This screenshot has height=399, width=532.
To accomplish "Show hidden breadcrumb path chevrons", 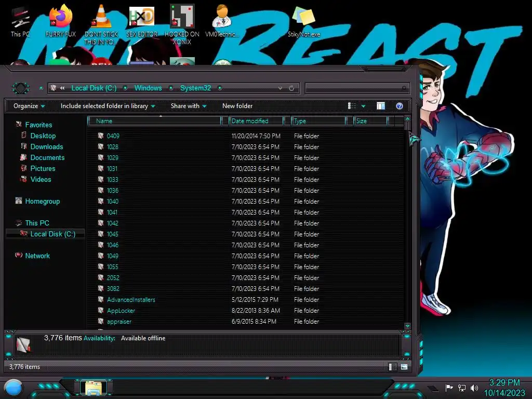I will pos(62,88).
